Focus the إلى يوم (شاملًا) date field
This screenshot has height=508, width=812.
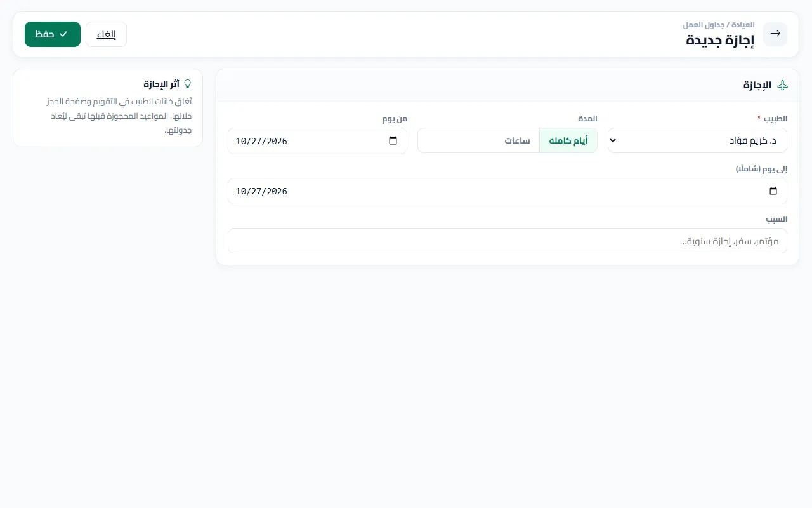[x=507, y=191]
